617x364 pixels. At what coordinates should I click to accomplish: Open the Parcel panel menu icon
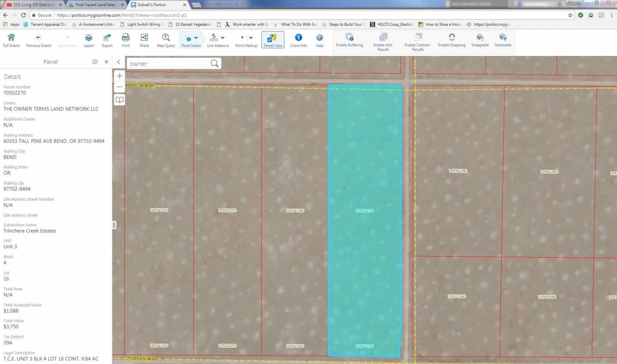(95, 62)
